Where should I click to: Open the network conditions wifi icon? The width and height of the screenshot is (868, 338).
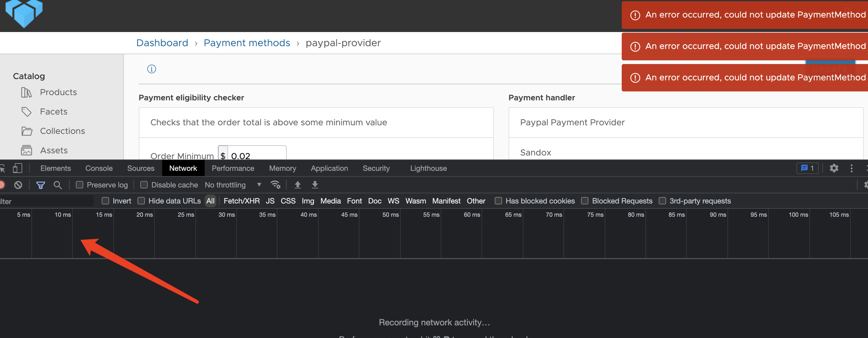point(276,185)
